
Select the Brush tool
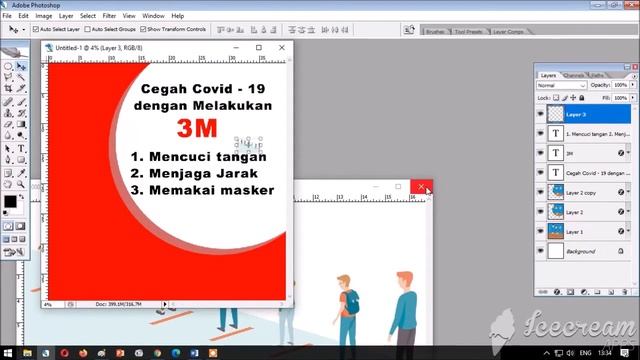(21, 102)
